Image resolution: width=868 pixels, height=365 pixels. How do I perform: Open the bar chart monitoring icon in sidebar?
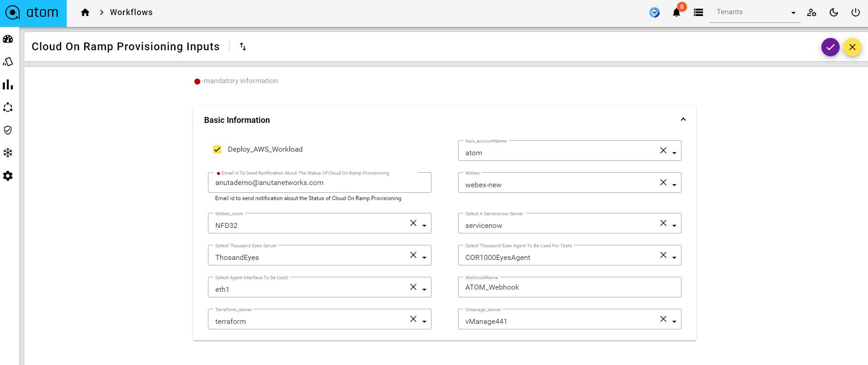click(8, 85)
